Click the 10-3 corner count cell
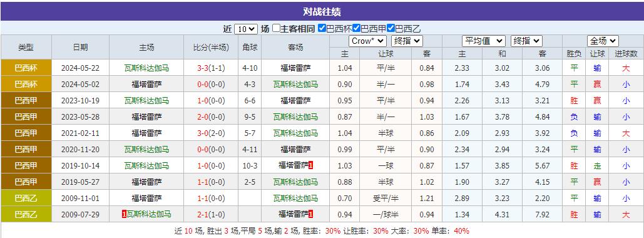The image size is (644, 238). click(250, 165)
